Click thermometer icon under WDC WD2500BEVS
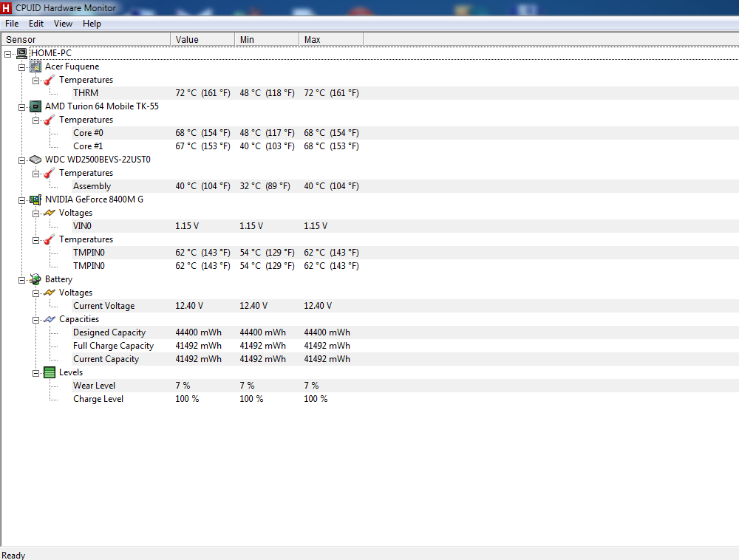Screen dimensions: 739x560 pyautogui.click(x=50, y=174)
